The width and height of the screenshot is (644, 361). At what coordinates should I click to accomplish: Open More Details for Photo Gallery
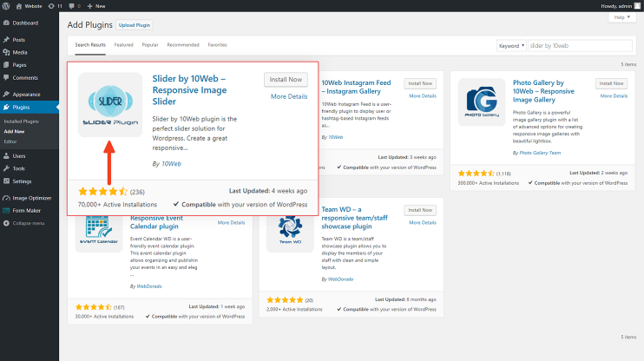[x=614, y=95]
